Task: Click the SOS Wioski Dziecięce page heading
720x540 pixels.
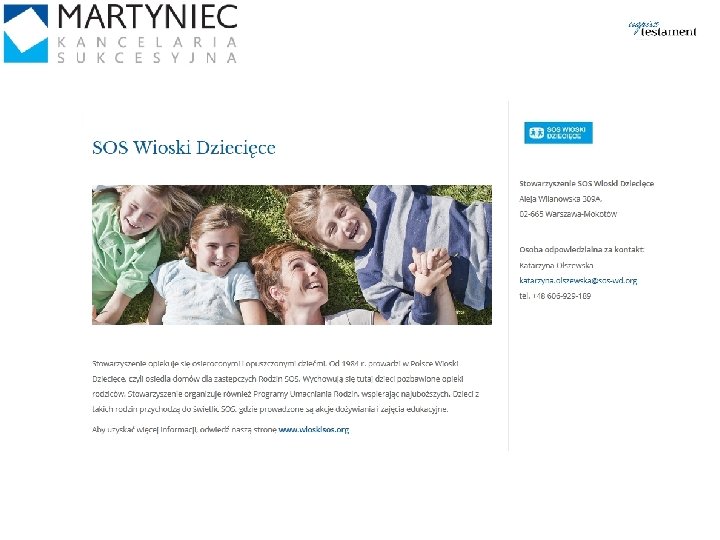Action: [184, 148]
